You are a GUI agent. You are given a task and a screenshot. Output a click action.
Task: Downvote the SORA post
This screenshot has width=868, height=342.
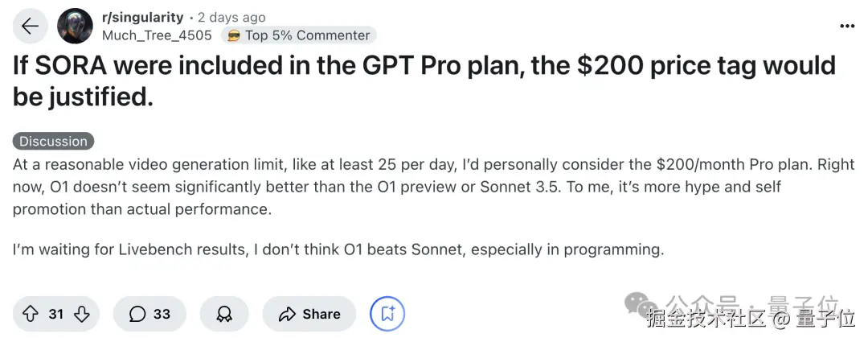tap(81, 314)
